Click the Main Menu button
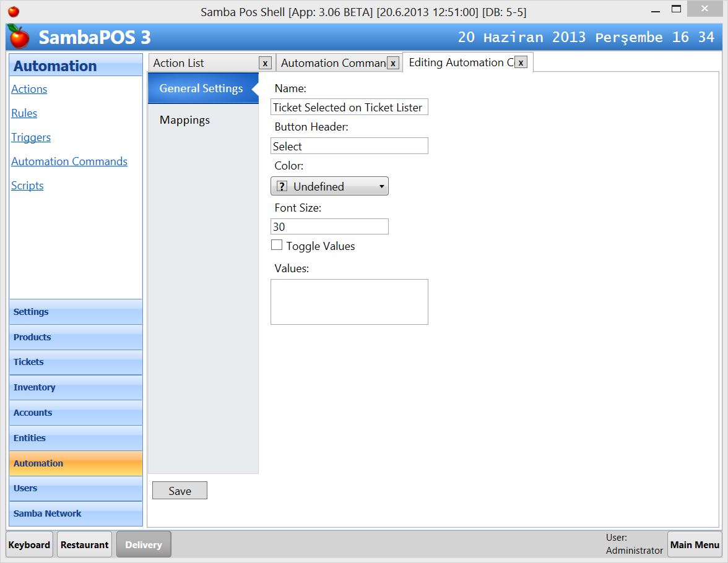This screenshot has width=728, height=563. click(695, 544)
